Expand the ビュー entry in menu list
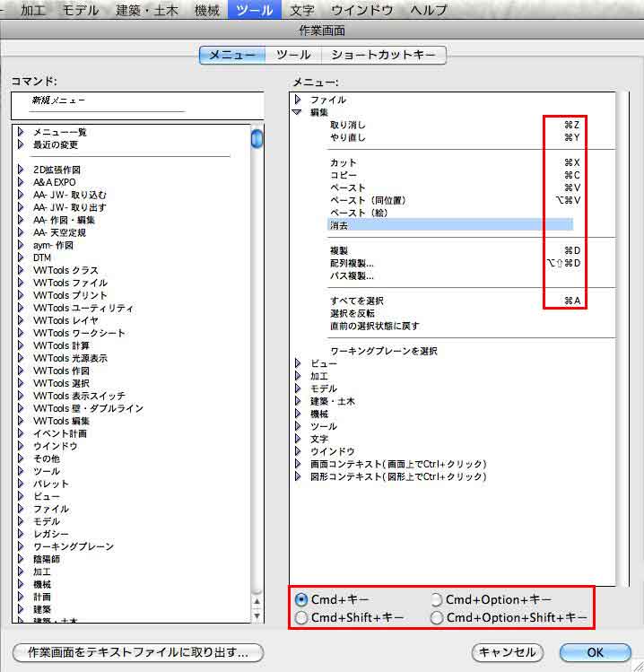 click(298, 363)
